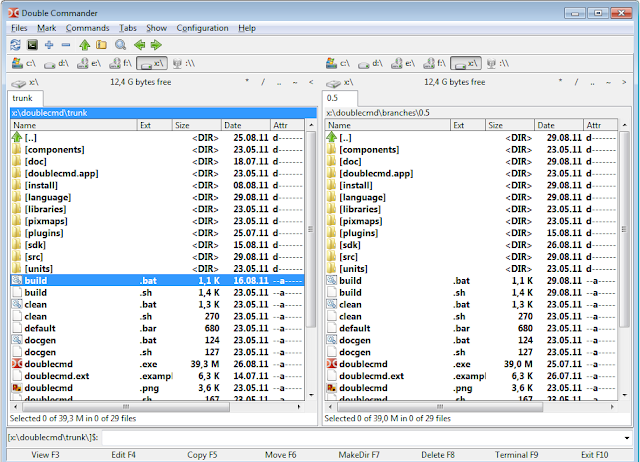Select doublecmd .exe in left panel
The width and height of the screenshot is (640, 462).
(x=157, y=364)
